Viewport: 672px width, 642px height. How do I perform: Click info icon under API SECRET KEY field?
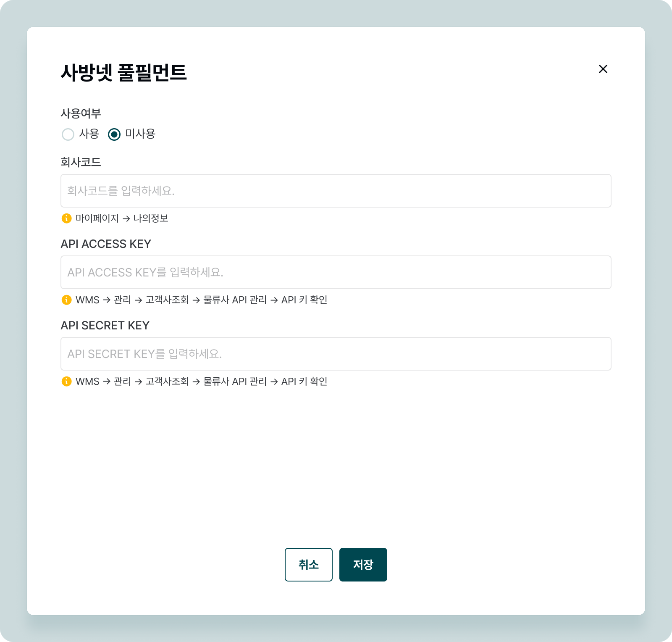coord(66,382)
